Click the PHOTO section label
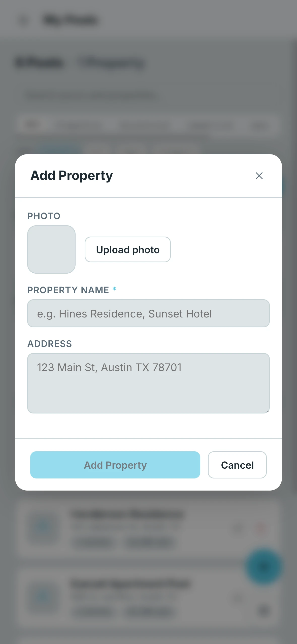This screenshot has width=297, height=644. [x=44, y=216]
